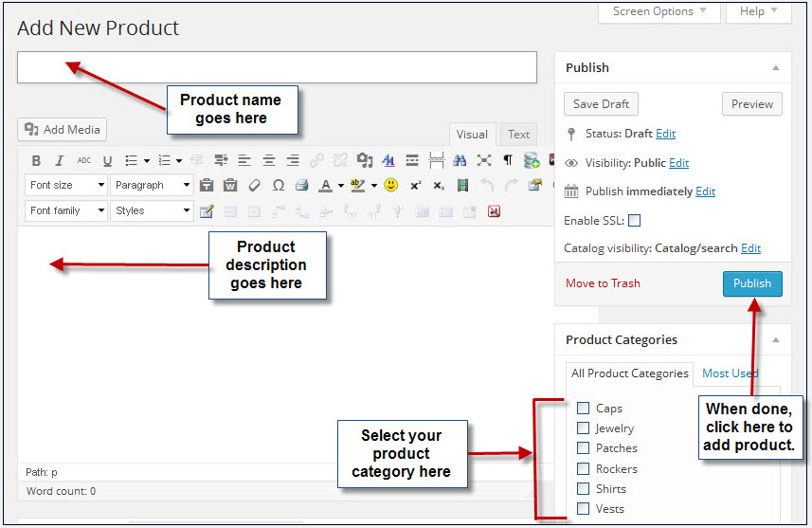Increase indent of the paragraph
Image resolution: width=812 pixels, height=528 pixels.
221,160
